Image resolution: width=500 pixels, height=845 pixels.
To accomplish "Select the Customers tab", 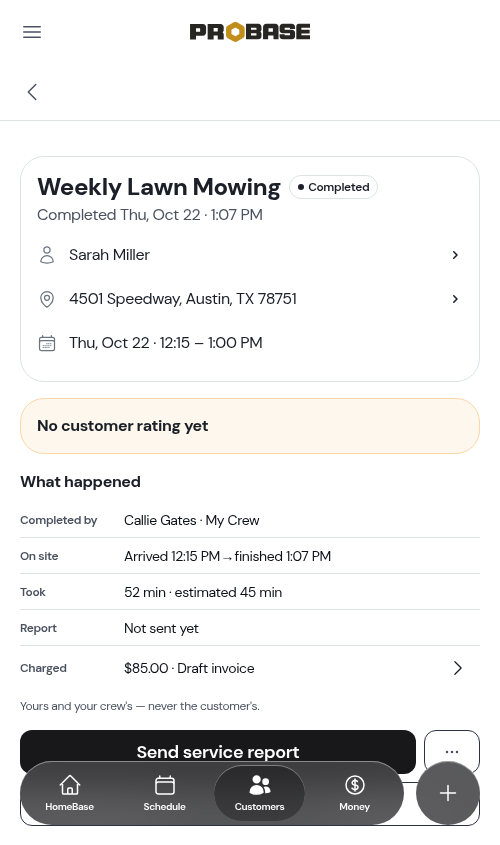I will coord(259,793).
